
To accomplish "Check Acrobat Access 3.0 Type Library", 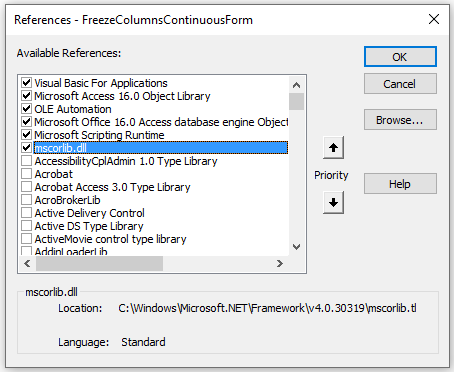I will pos(26,187).
